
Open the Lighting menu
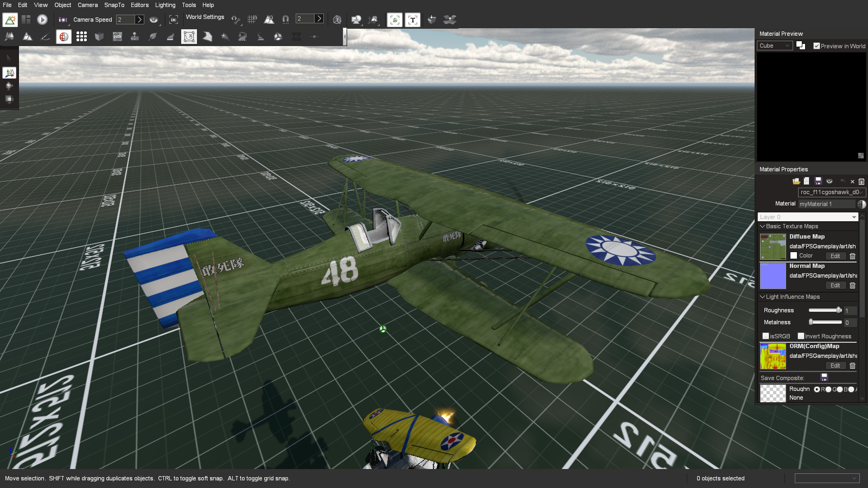coord(165,5)
